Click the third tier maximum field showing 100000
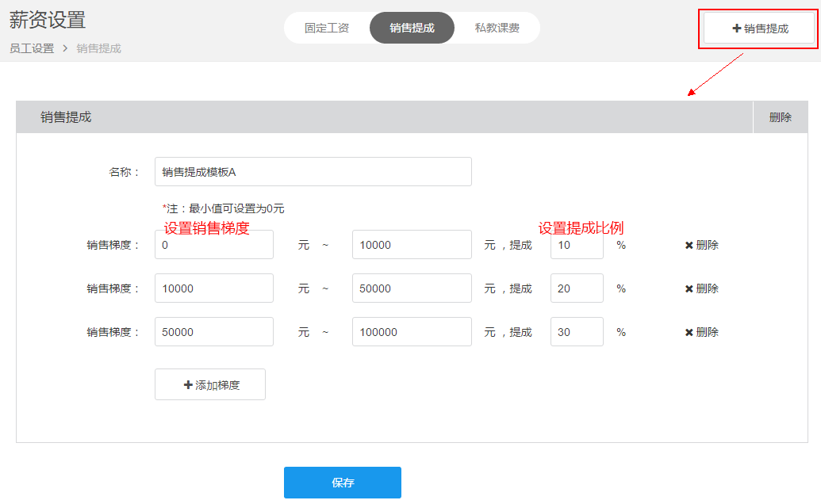Viewport: 821px width, 504px height. point(412,332)
